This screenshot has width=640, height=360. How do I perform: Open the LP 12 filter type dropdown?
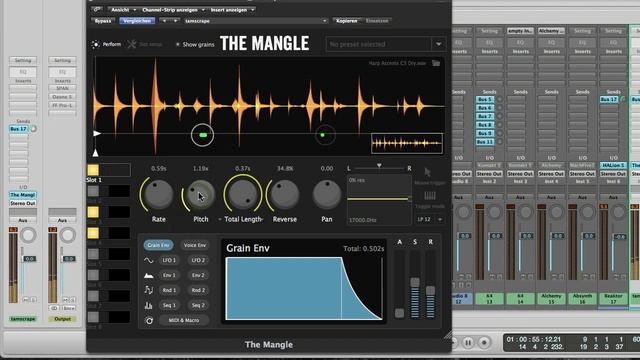[430, 220]
